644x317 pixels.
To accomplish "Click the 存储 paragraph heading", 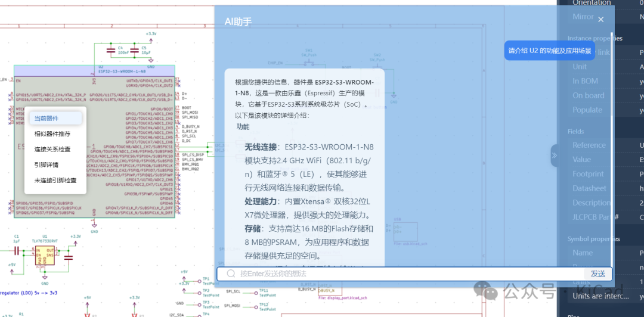I will click(x=253, y=229).
